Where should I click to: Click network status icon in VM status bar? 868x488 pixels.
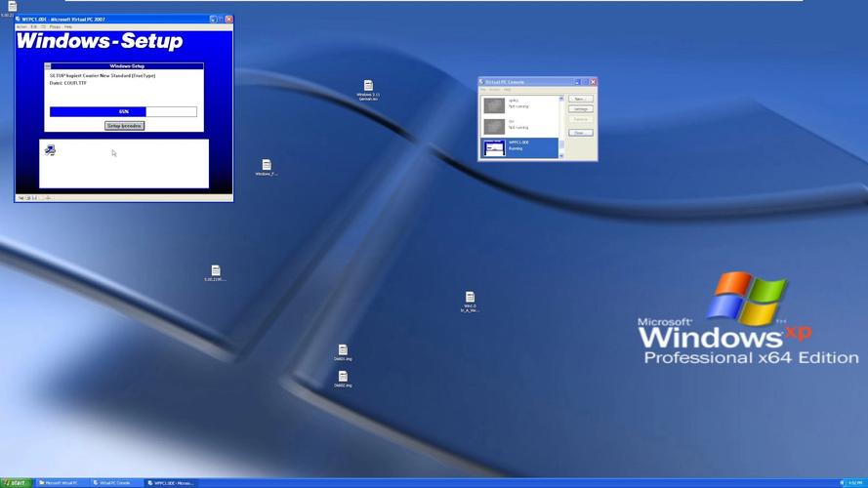[x=48, y=197]
